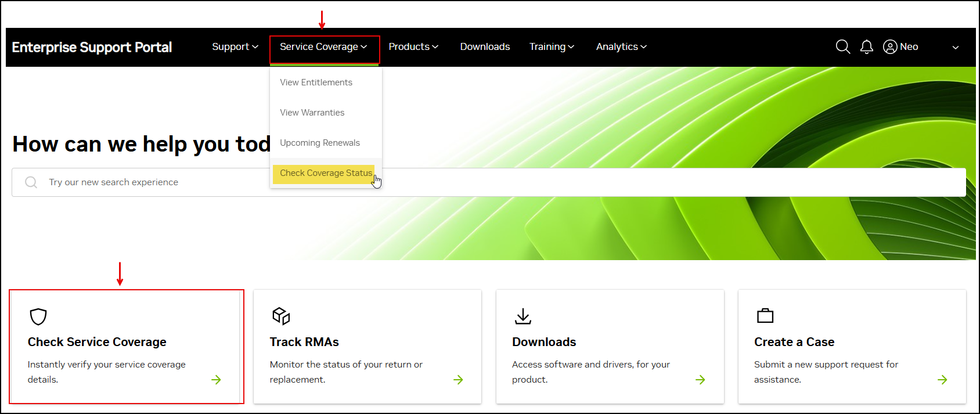The height and width of the screenshot is (414, 980).
Task: Expand the Analytics menu
Action: 621,47
